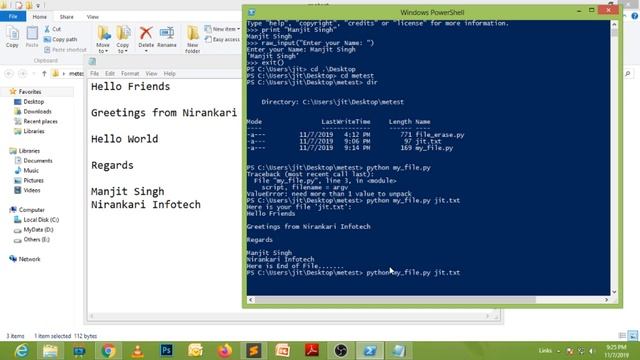Open the Delete dropdown arrow
Screen dimensions: 640x360
146,51
